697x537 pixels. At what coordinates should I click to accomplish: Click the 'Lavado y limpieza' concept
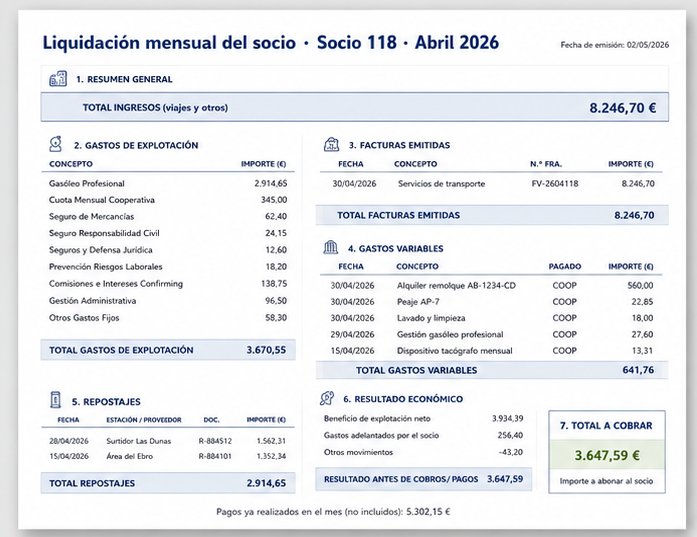pyautogui.click(x=431, y=318)
